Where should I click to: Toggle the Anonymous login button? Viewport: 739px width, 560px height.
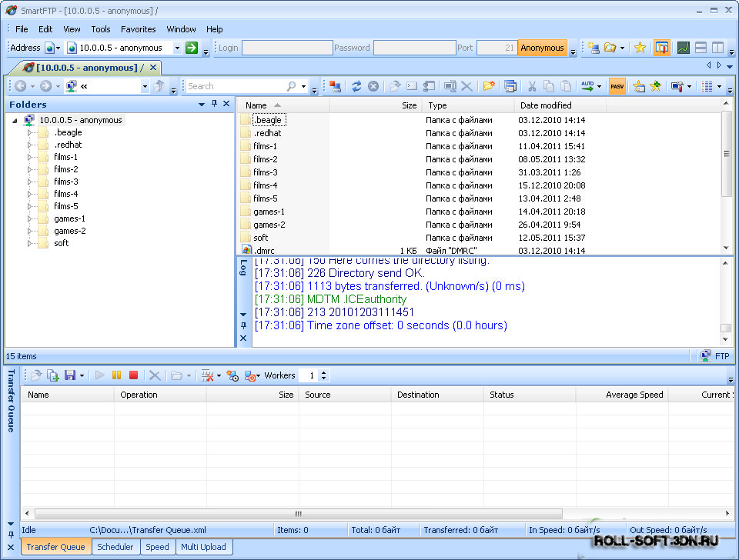click(542, 48)
